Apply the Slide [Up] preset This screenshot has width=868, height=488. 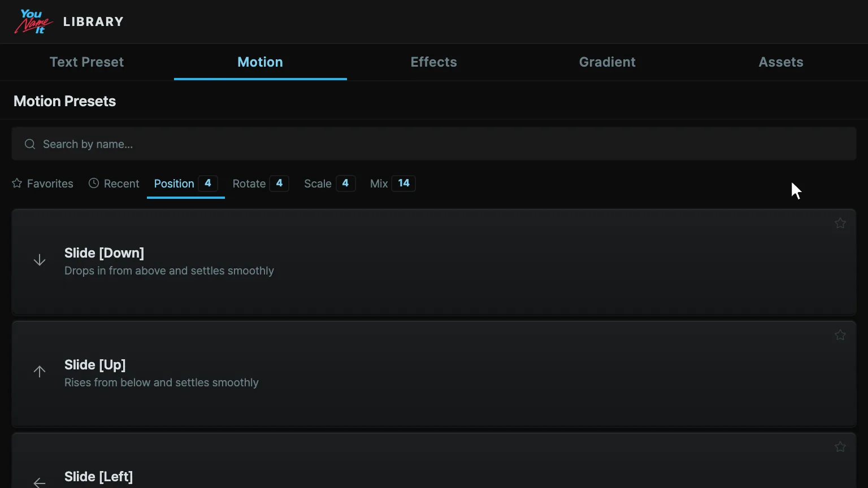(434, 374)
